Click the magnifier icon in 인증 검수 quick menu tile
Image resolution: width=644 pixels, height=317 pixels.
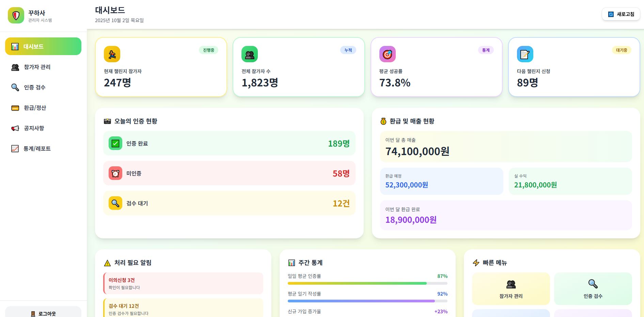click(x=593, y=284)
